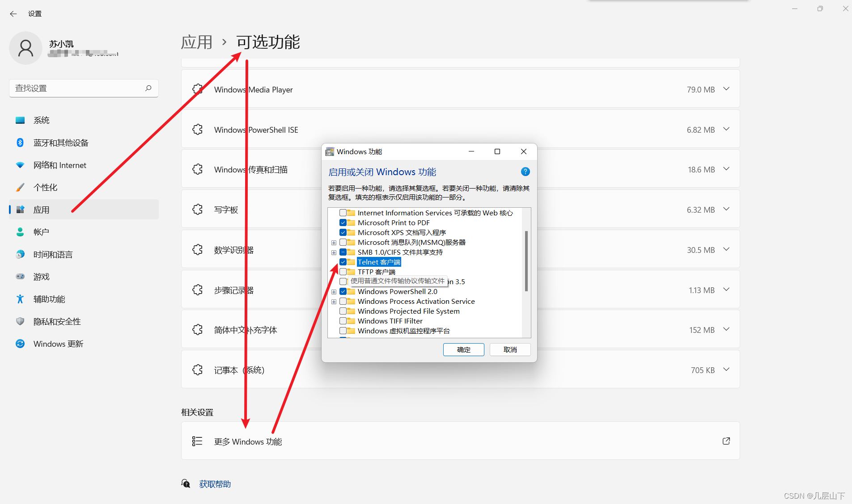Click the back arrow in Settings

13,14
